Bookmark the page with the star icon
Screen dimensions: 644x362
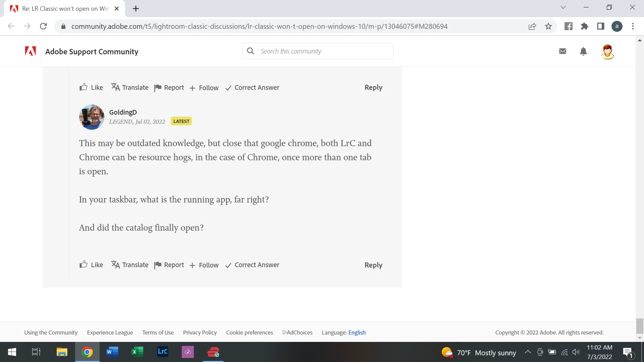[x=548, y=26]
